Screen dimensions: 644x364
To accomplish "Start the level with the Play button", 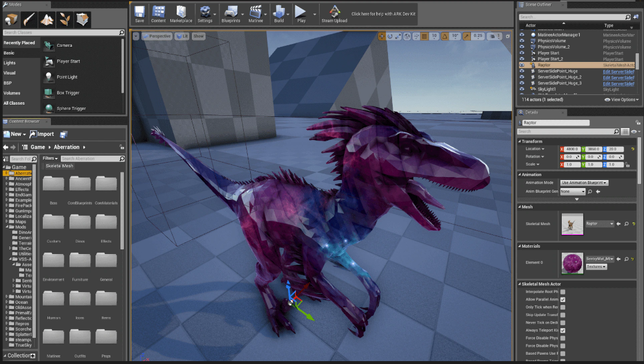I will pos(301,14).
